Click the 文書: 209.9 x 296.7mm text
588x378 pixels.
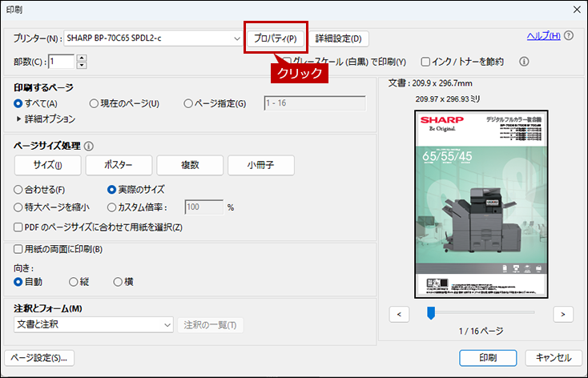tap(430, 83)
